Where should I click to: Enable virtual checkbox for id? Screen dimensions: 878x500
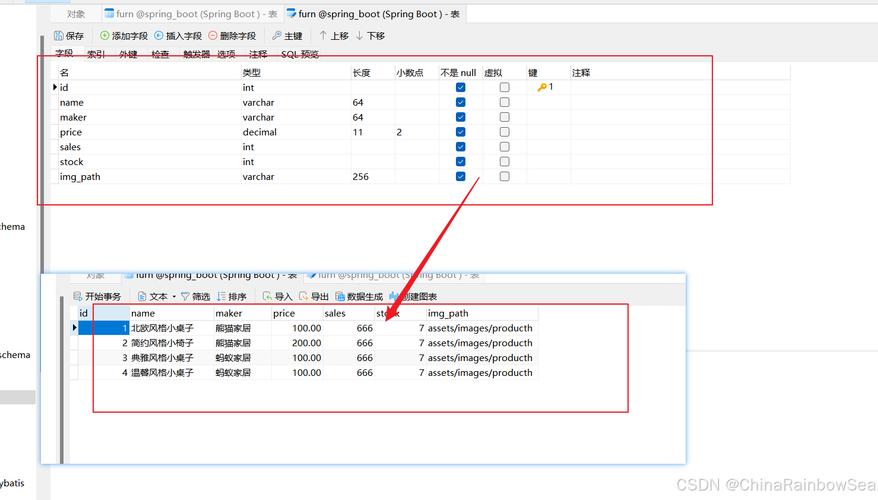[505, 87]
